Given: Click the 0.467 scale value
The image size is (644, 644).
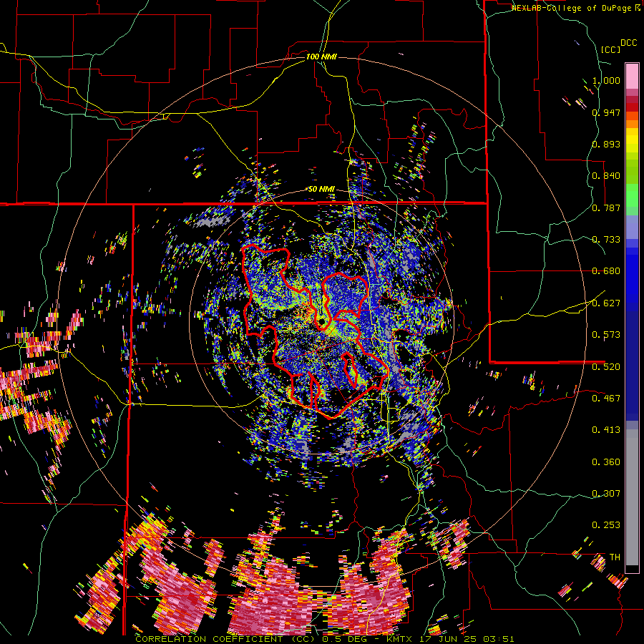Looking at the screenshot, I should (x=606, y=399).
